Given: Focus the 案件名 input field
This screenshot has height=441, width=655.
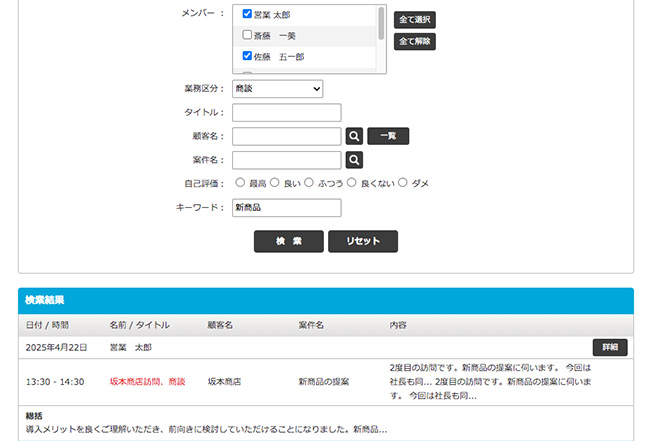Looking at the screenshot, I should click(287, 160).
